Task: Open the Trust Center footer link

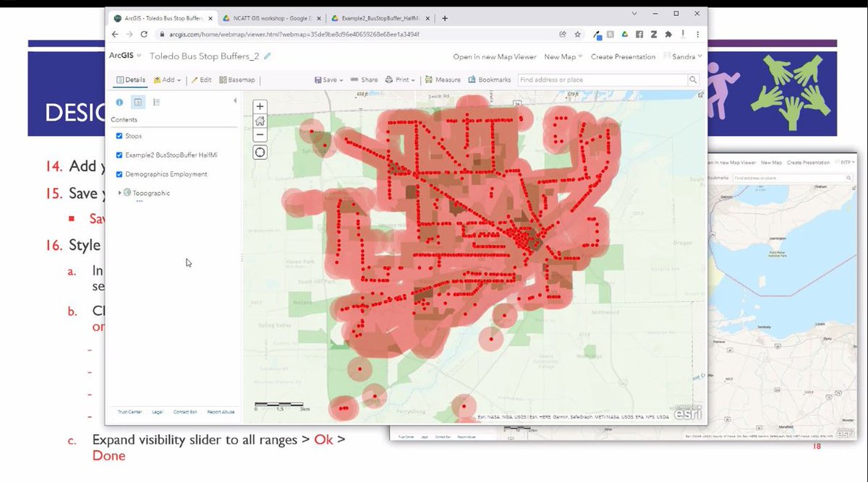Action: tap(129, 411)
